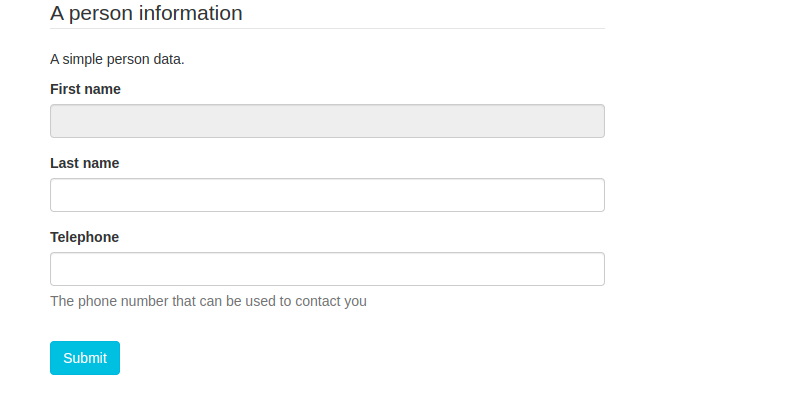The image size is (789, 419).
Task: Click the divider line under the heading
Action: pos(327,29)
